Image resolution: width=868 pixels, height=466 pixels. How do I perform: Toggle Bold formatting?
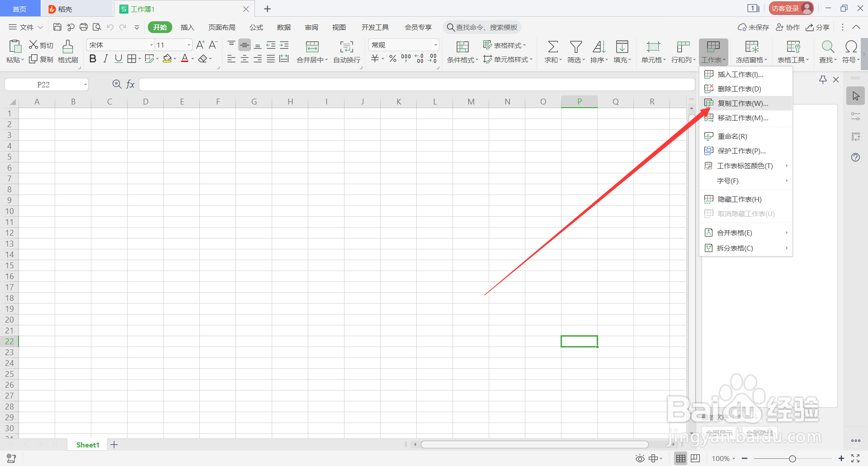click(93, 59)
